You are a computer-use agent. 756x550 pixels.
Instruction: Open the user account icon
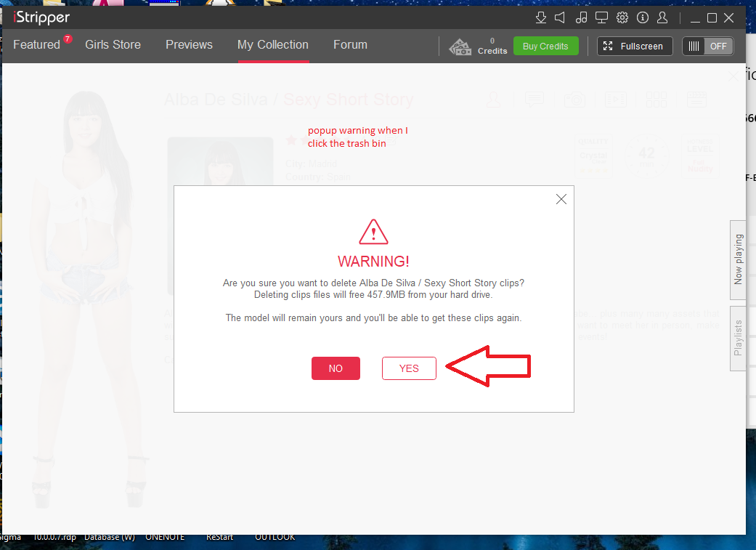click(662, 18)
